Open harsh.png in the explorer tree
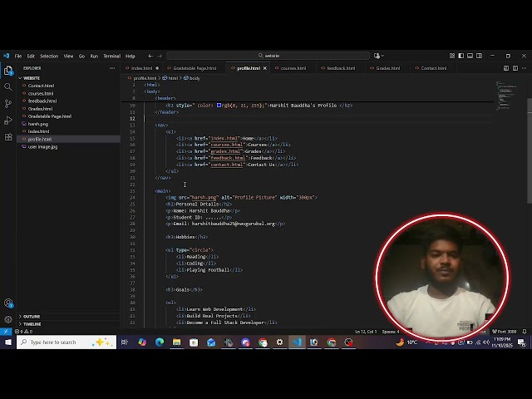The image size is (532, 399). click(x=68, y=124)
